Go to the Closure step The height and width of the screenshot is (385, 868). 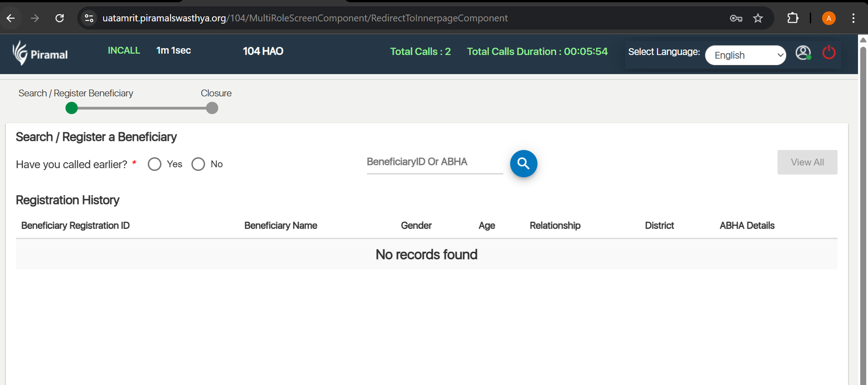[x=212, y=108]
